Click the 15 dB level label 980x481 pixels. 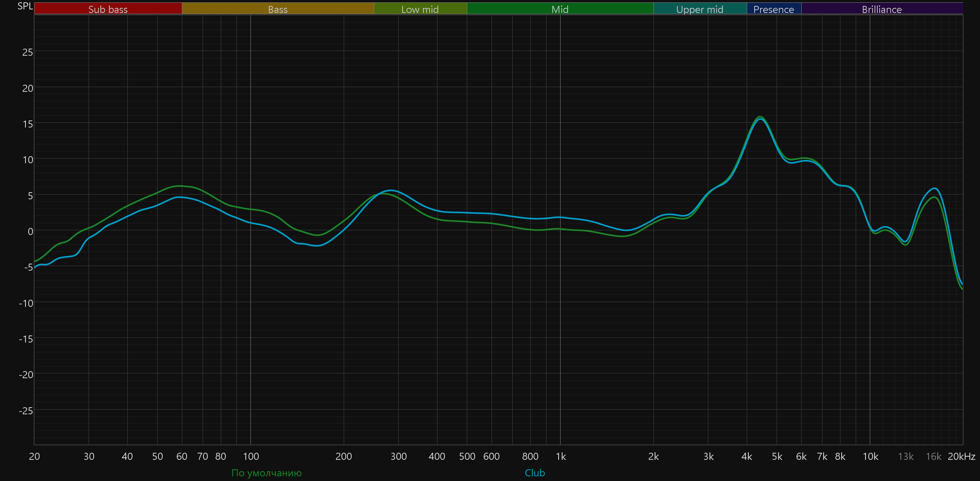pos(27,124)
